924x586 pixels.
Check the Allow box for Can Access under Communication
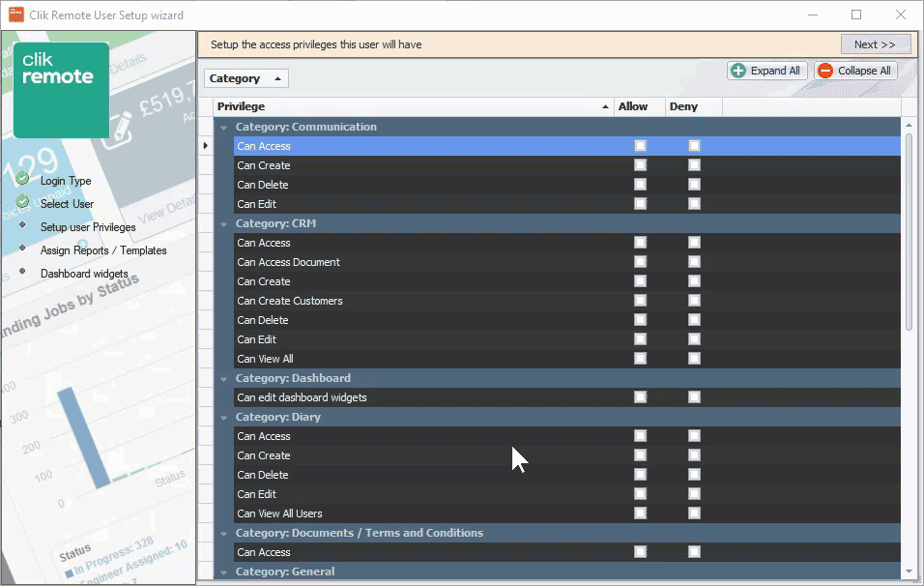(639, 145)
